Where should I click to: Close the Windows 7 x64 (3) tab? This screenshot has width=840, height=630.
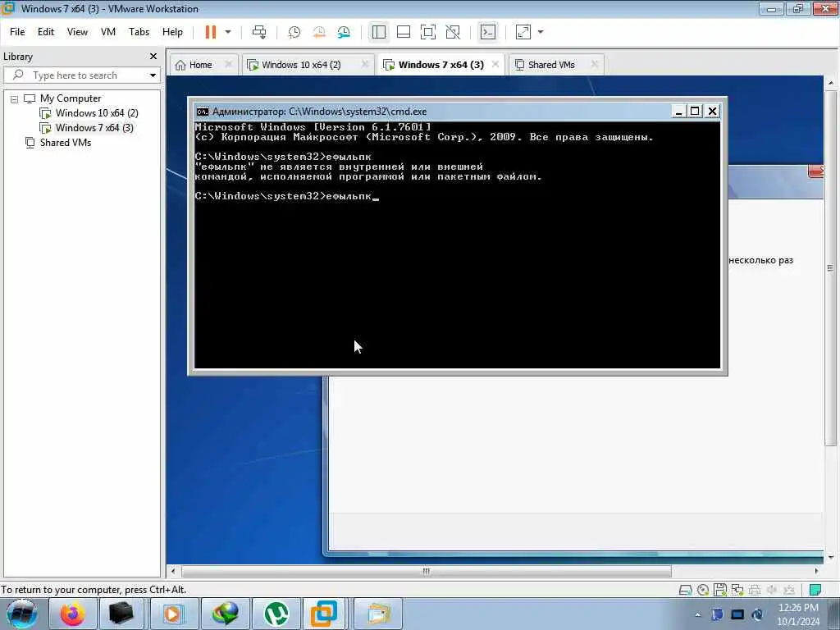(x=495, y=64)
